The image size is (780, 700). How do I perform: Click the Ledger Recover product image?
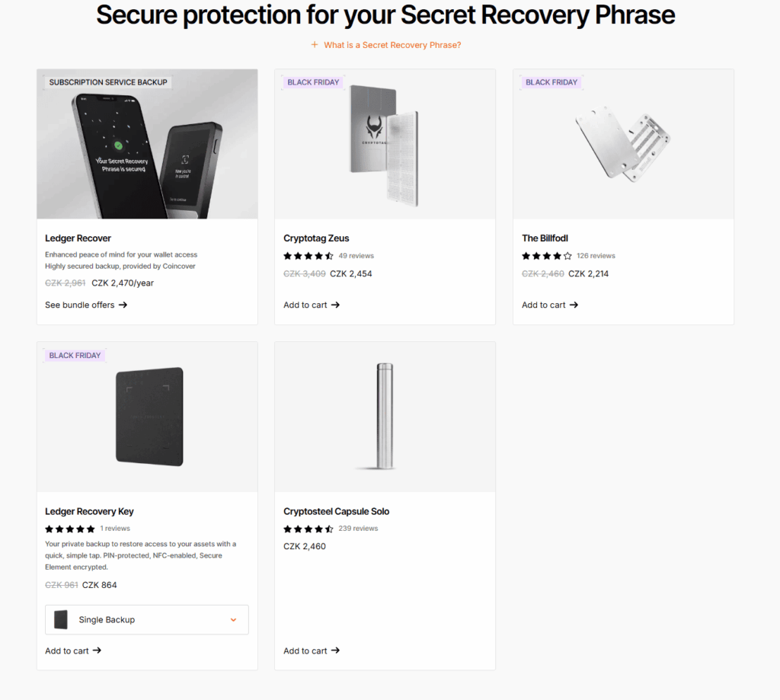[x=146, y=144]
